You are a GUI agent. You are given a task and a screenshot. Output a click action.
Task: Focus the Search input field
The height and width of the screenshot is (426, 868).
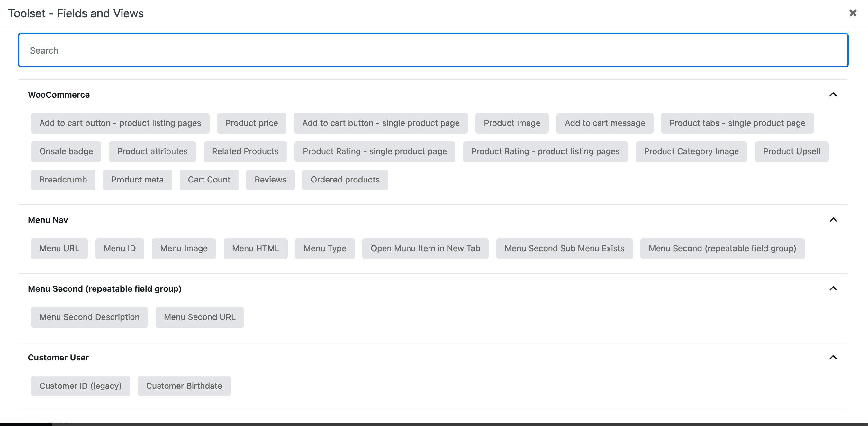(433, 50)
